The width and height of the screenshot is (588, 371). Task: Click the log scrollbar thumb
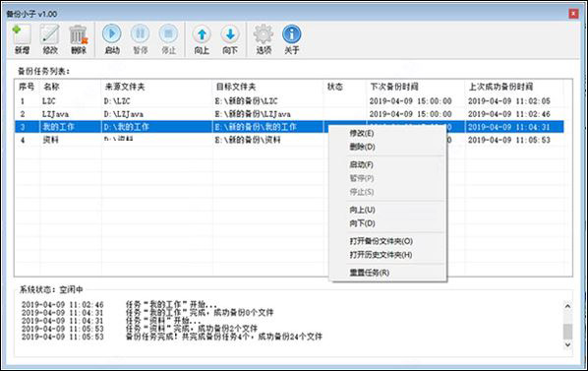click(567, 332)
